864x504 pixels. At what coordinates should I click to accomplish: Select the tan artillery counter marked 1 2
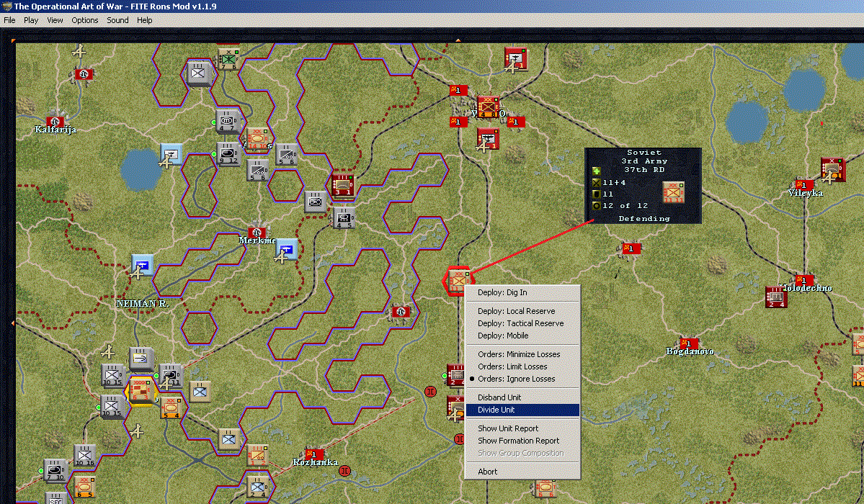pyautogui.click(x=257, y=455)
